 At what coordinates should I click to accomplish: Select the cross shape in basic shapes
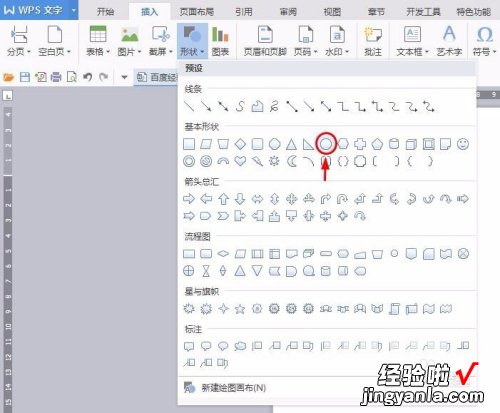tap(360, 144)
